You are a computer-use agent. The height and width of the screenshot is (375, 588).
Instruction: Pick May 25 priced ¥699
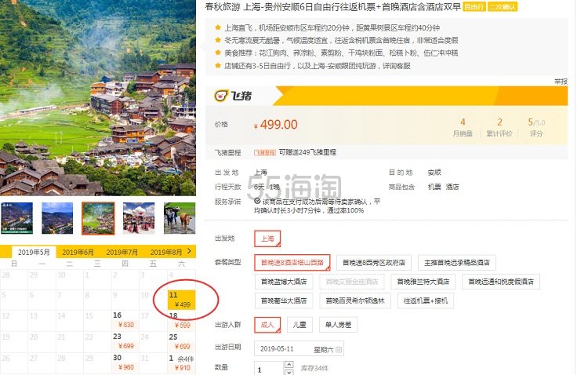(x=182, y=341)
